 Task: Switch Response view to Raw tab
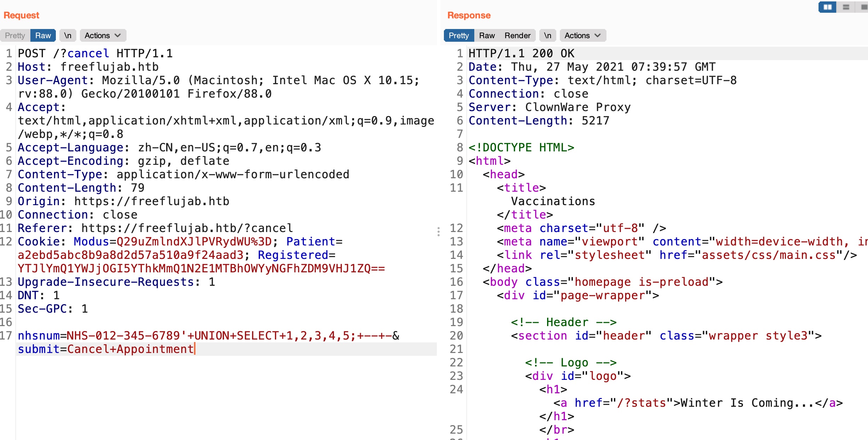pos(487,35)
